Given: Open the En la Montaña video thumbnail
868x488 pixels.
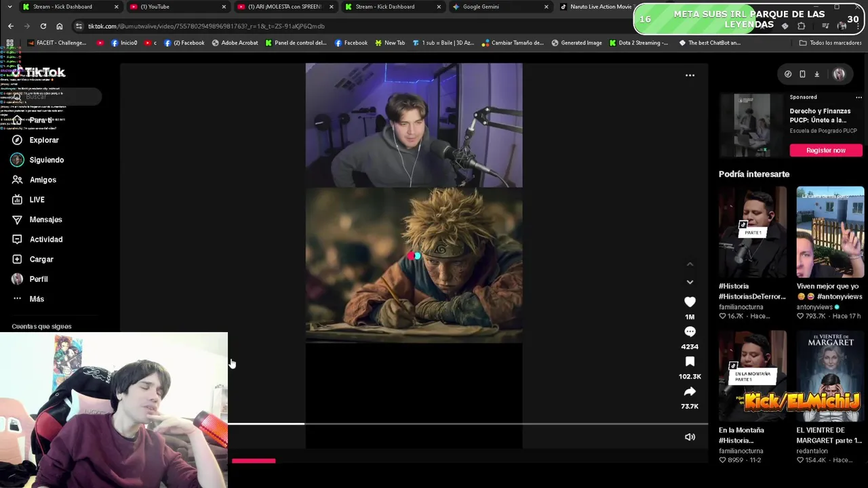Looking at the screenshot, I should point(753,376).
